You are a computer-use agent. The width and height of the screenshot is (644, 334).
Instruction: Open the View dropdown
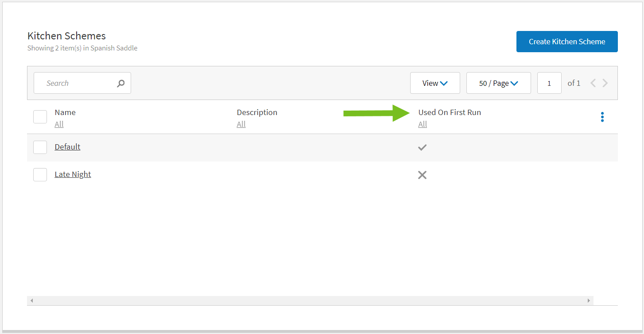(x=435, y=83)
